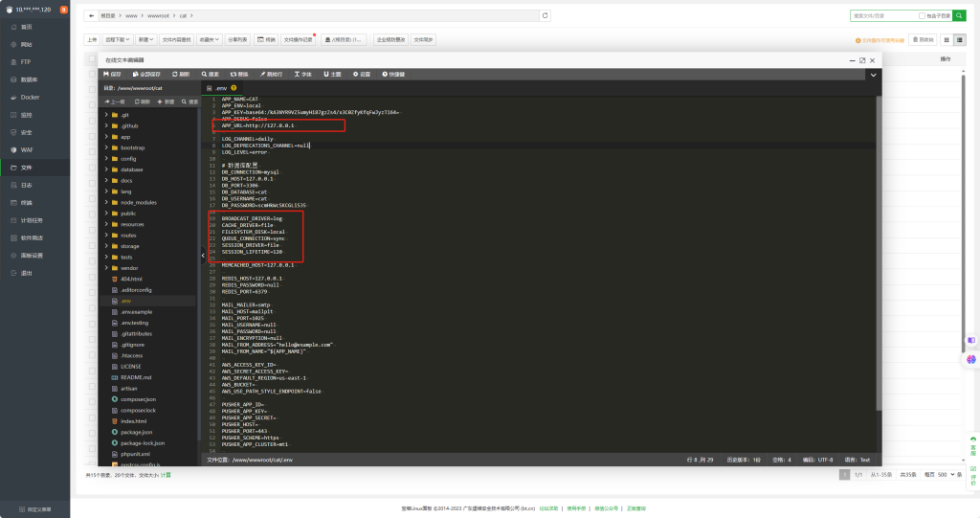Collapse the file tree side panel handle
Viewport: 980px width, 518px height.
point(203,256)
